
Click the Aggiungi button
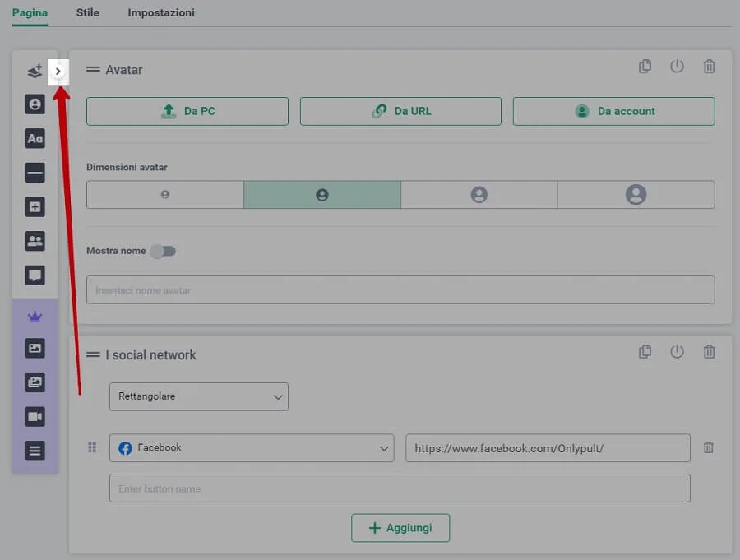400,528
